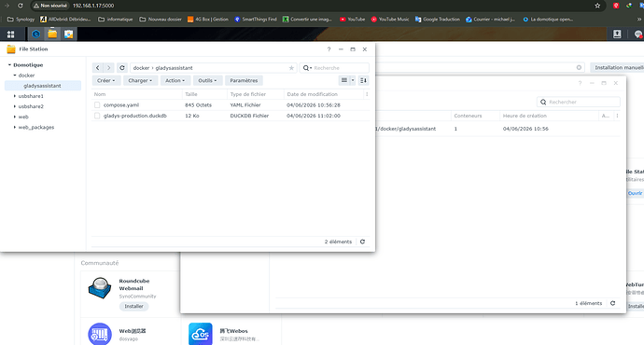Click the browser address bar URL
Viewport: 644px width, 345px height.
pos(93,6)
